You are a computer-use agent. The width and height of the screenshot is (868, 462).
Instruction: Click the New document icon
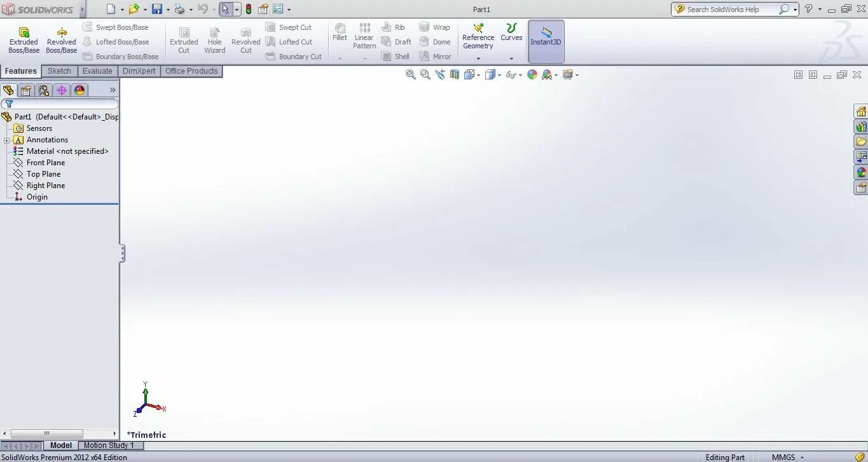click(111, 9)
